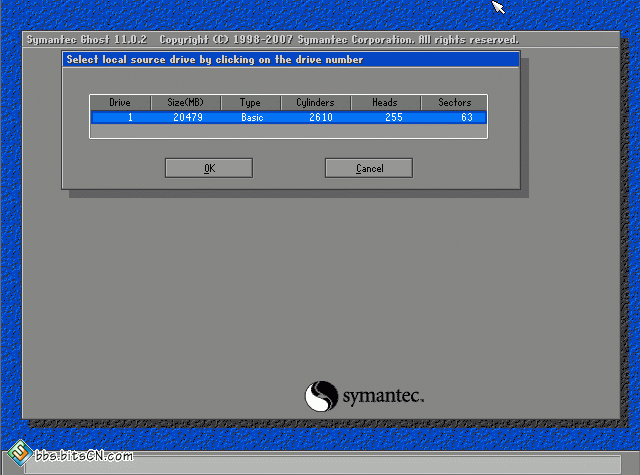Click the heads value 255
Screen dimensions: 640x475
pyautogui.click(x=393, y=118)
